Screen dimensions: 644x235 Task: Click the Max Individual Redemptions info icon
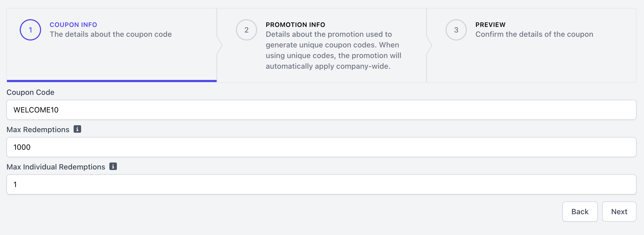(x=113, y=167)
